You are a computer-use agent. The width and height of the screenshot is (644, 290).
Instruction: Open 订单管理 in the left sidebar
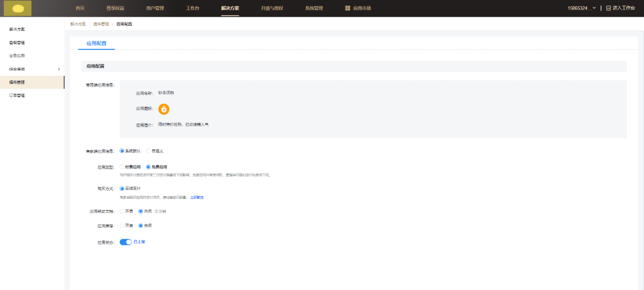17,96
